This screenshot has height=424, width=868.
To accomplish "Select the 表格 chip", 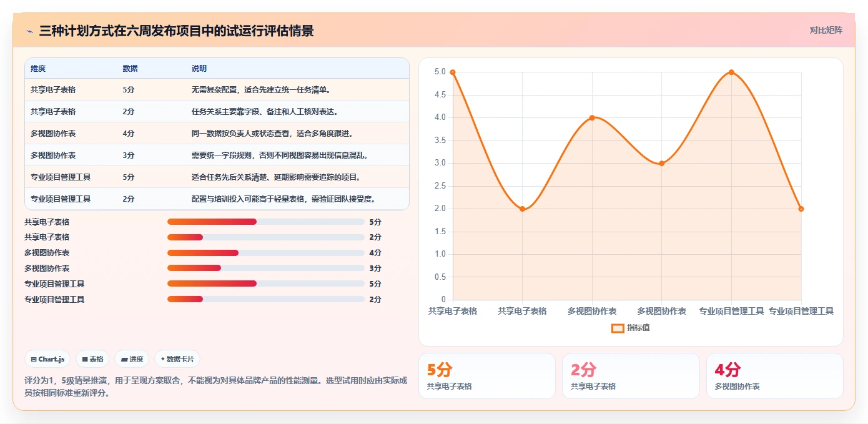I will tap(92, 359).
